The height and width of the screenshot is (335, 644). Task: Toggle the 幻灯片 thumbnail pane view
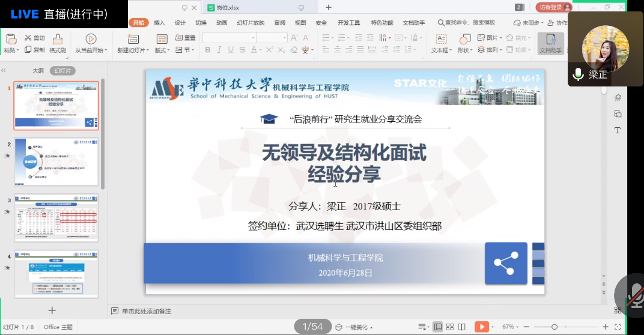[x=62, y=70]
